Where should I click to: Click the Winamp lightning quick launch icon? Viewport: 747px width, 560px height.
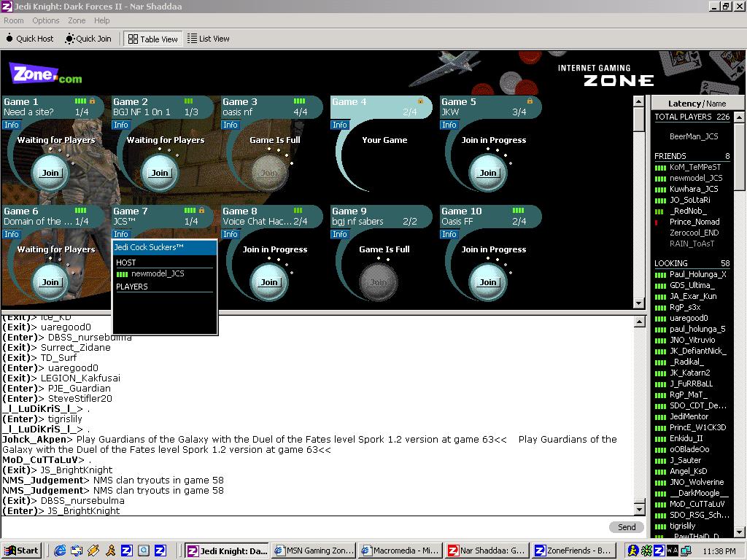[x=93, y=551]
